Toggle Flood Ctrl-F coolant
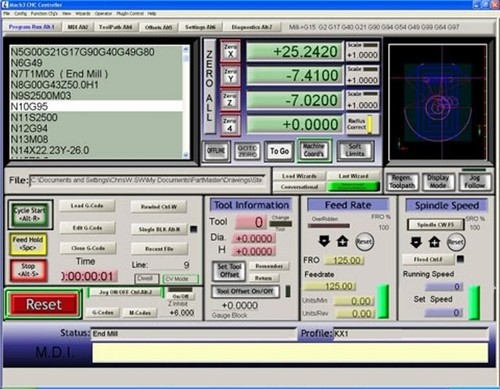500x389 pixels. pos(428,259)
